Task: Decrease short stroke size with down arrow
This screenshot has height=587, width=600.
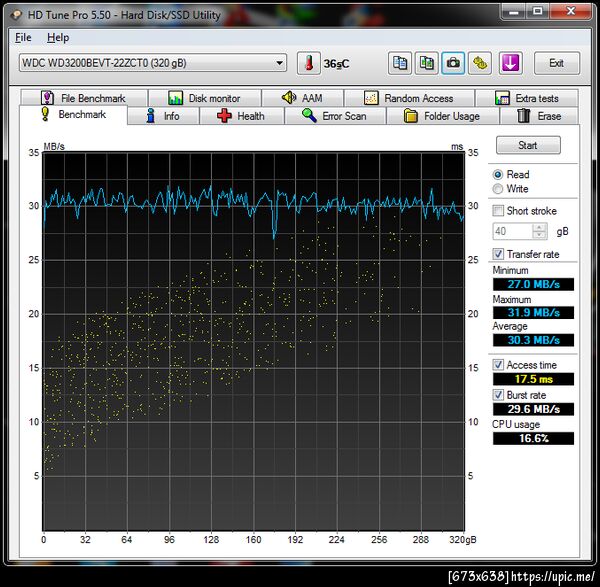Action: pos(539,235)
